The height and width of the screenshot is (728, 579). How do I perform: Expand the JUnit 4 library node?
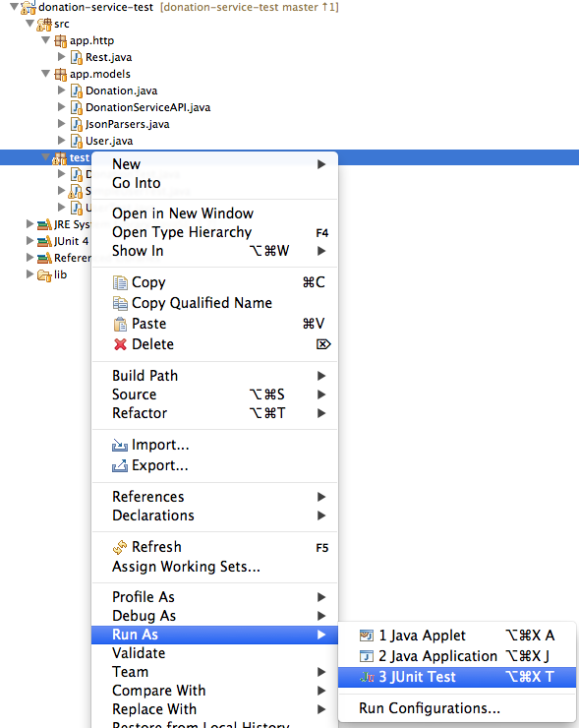[29, 240]
